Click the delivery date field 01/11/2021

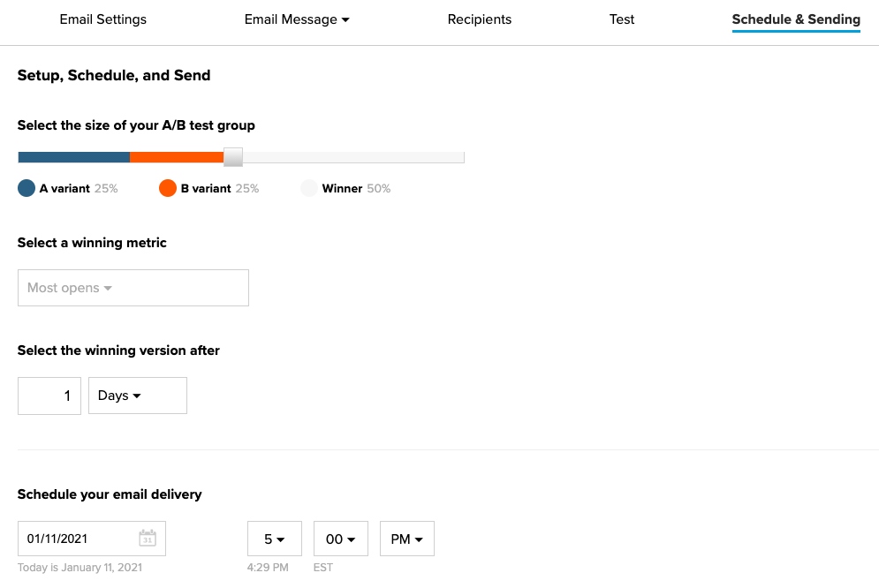point(92,539)
